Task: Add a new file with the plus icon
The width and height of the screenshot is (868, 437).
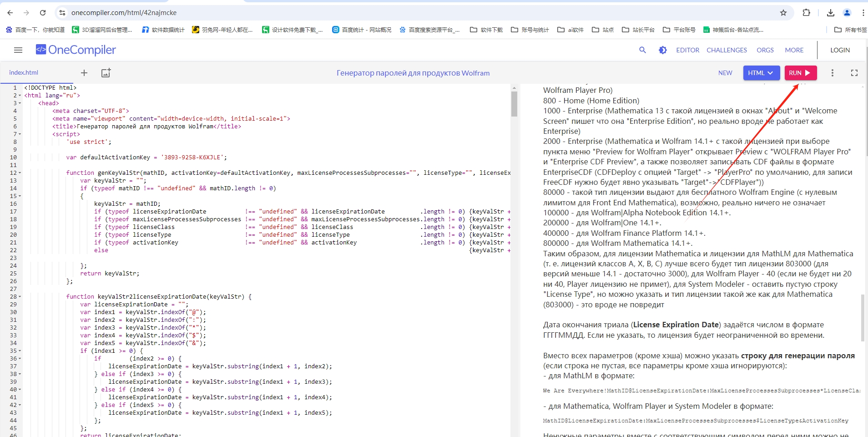Action: click(x=84, y=73)
